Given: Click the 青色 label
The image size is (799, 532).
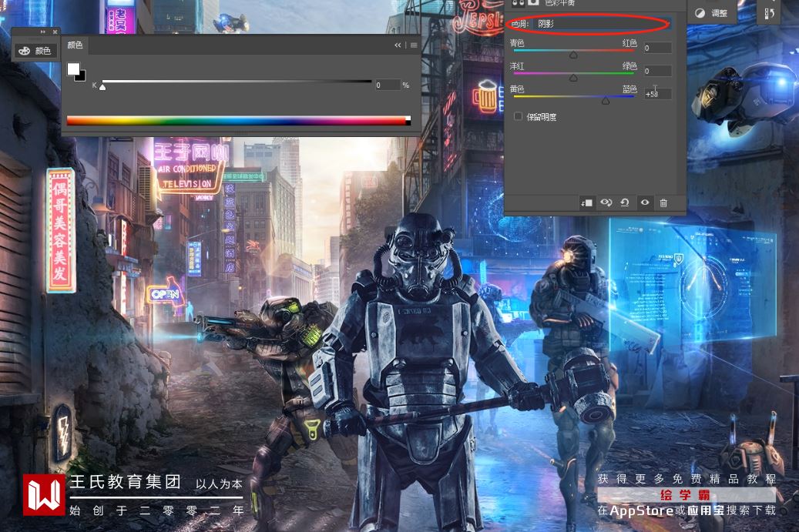Looking at the screenshot, I should point(517,43).
